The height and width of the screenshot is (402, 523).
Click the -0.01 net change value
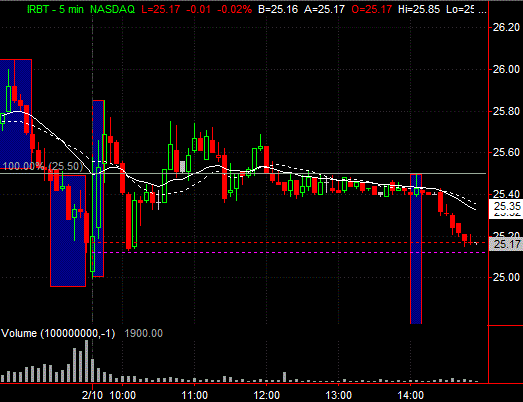pos(198,9)
